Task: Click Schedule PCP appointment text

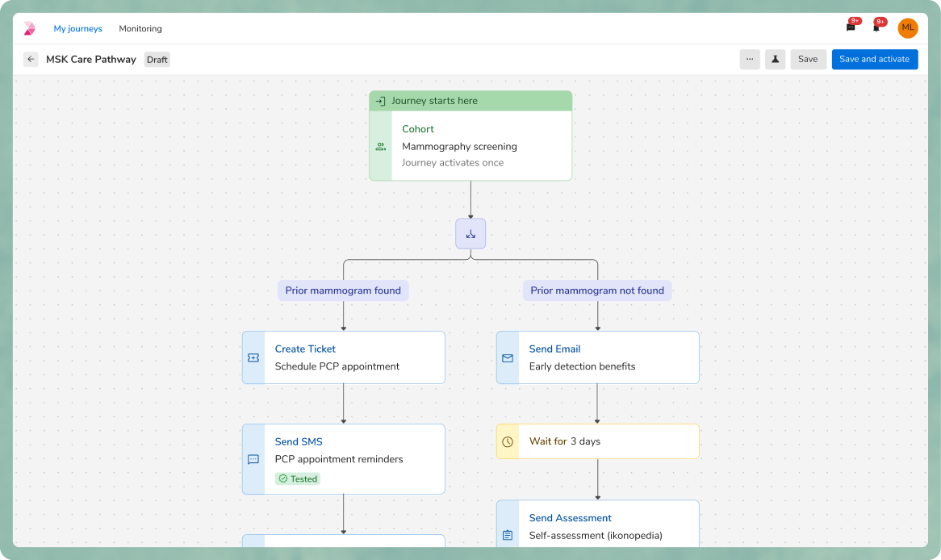Action: (x=337, y=366)
